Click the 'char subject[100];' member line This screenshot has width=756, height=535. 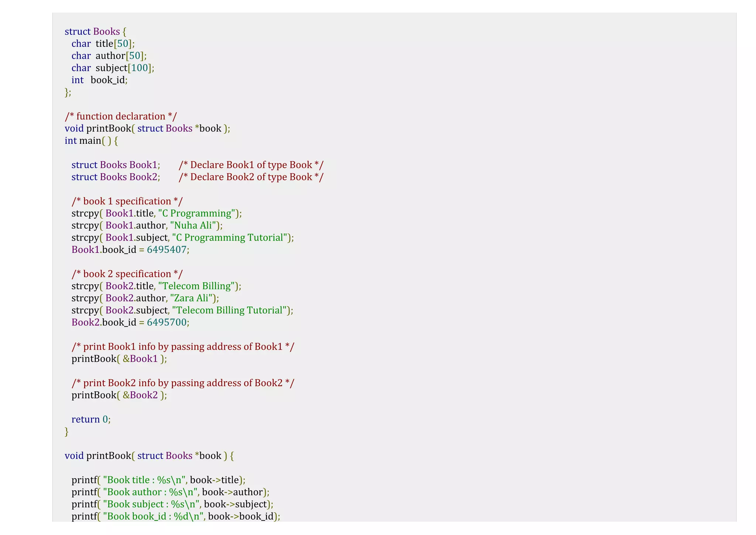113,68
